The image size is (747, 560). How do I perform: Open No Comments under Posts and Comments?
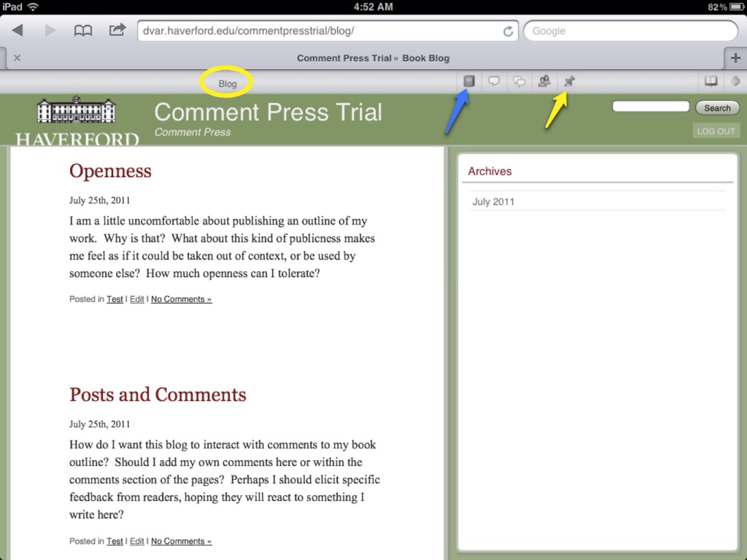[181, 541]
